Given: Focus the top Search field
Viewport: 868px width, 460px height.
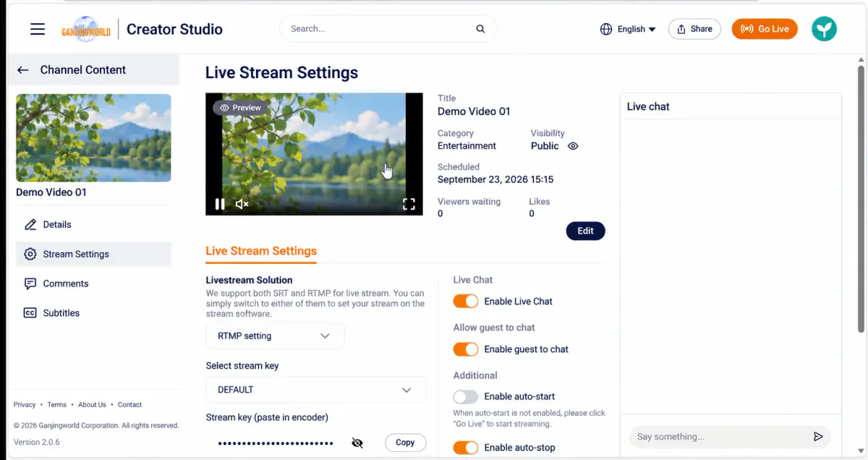Looking at the screenshot, I should (x=388, y=29).
